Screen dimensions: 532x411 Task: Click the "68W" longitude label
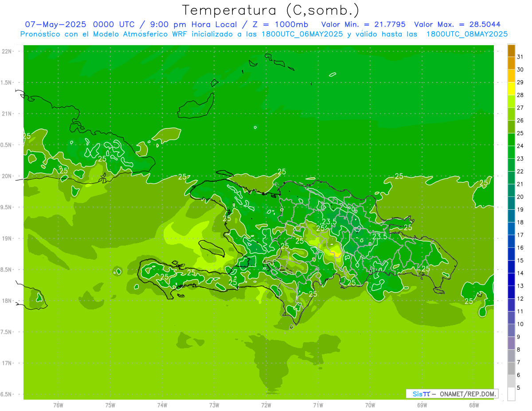(x=474, y=405)
